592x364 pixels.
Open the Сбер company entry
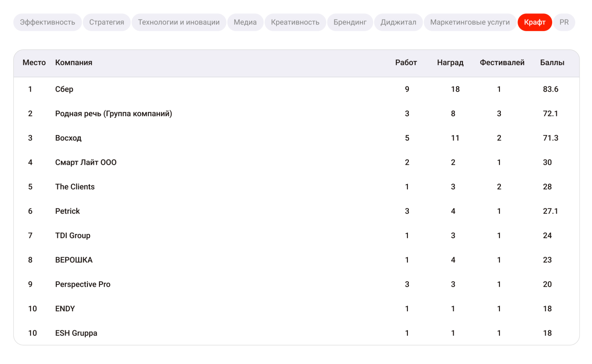[64, 89]
